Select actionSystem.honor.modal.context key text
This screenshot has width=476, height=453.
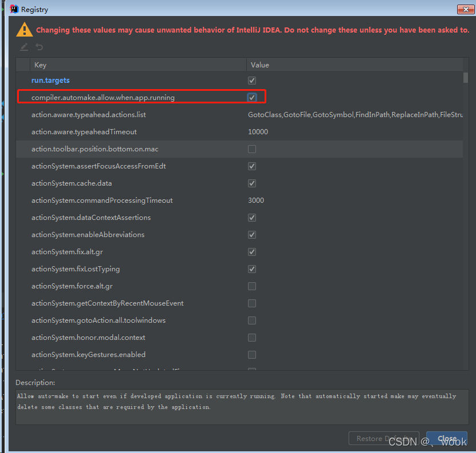pyautogui.click(x=89, y=338)
